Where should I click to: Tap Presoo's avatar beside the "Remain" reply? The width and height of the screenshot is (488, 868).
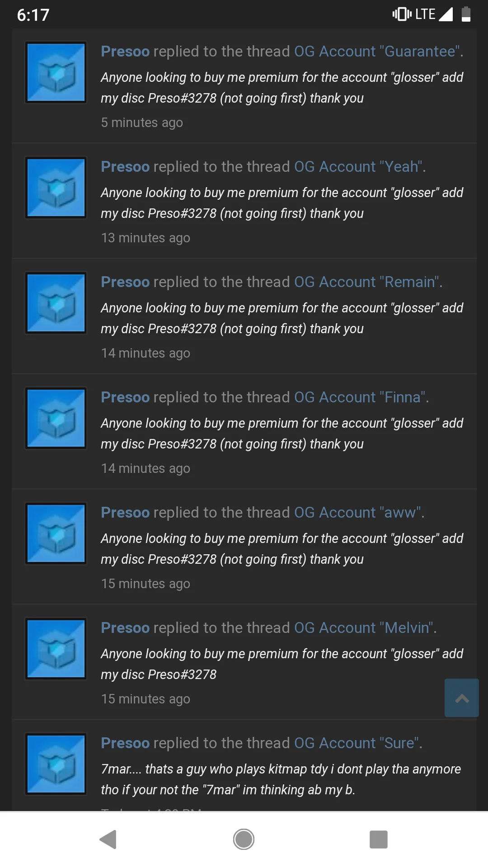(x=56, y=303)
